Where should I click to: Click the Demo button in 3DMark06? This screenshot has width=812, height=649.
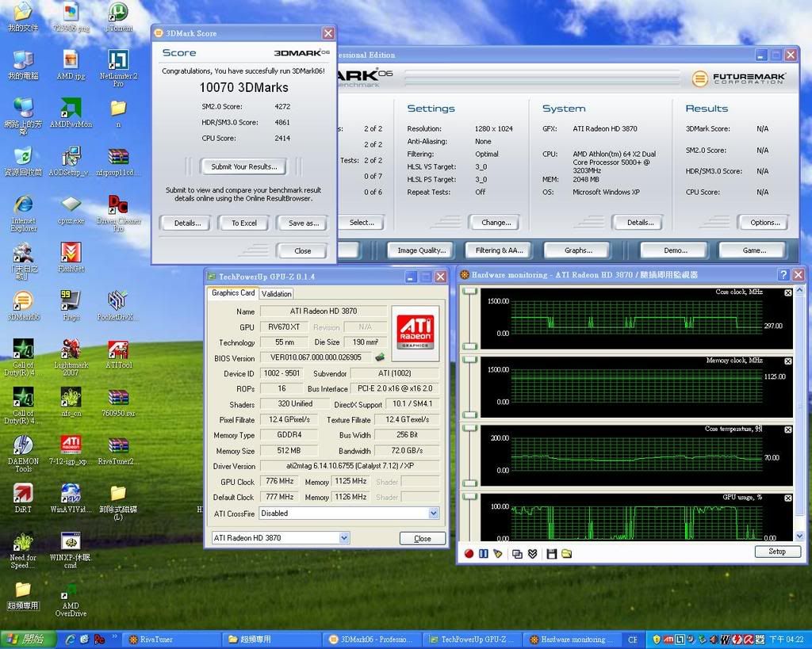pos(676,250)
